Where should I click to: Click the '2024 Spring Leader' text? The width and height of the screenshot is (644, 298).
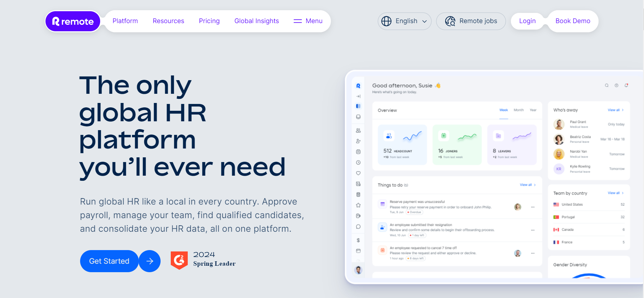pos(214,259)
